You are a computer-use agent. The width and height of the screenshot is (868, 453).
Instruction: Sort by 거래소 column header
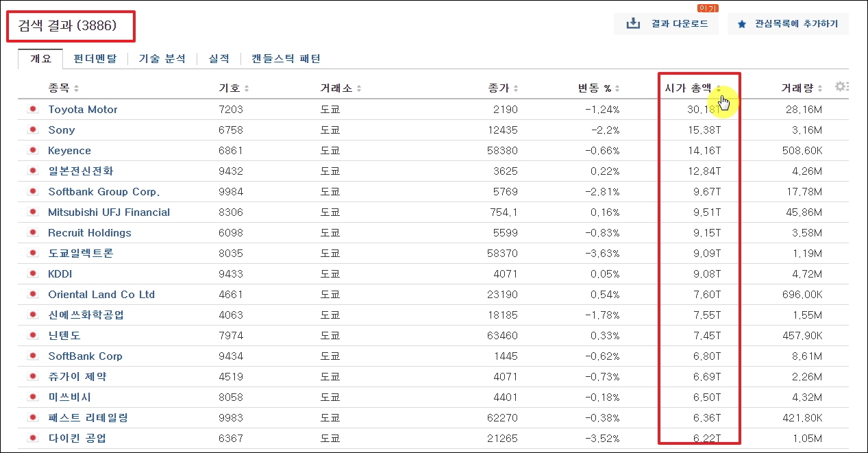coord(340,88)
